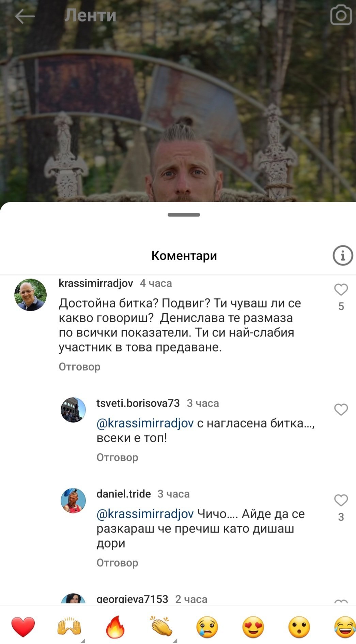This screenshot has width=356, height=644.
Task: Send the crying face emoji
Action: tap(207, 627)
